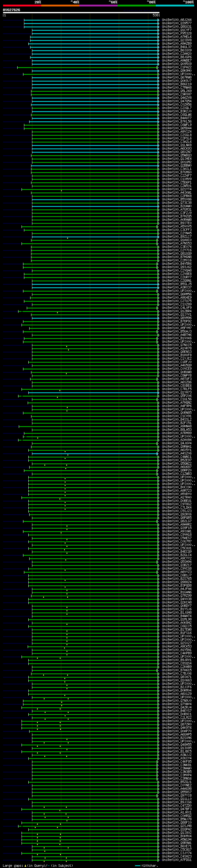Select the UniRef100_A2A084 label
This screenshot has width=197, height=868.
coord(177,440)
